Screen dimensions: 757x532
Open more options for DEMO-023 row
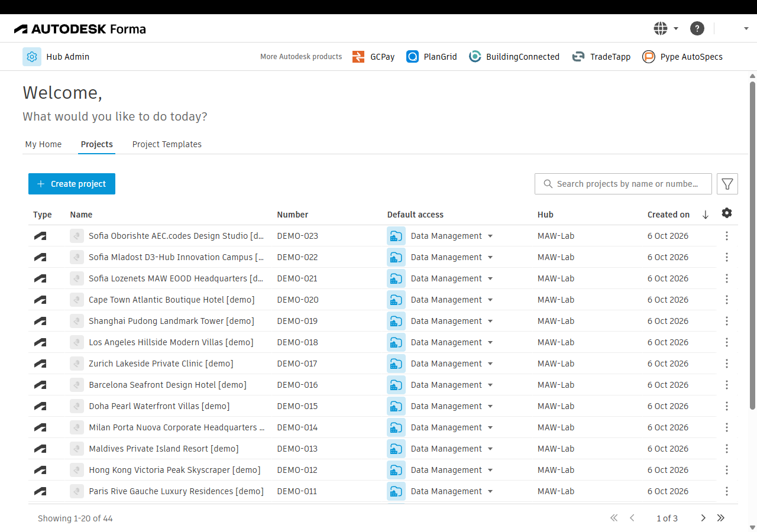coord(727,236)
